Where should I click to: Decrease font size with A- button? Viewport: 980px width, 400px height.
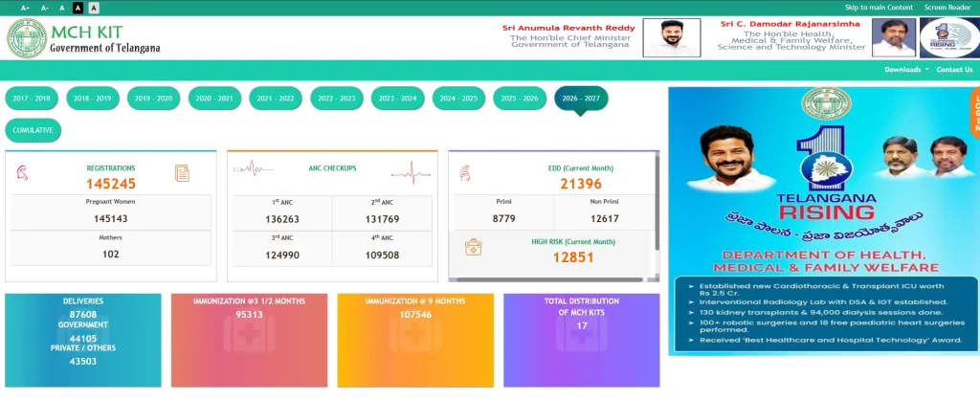44,8
